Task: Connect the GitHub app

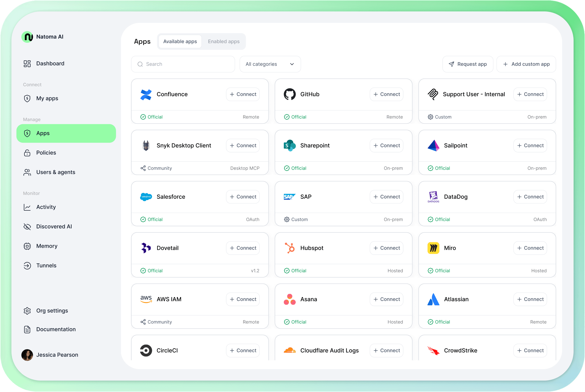Action: [x=386, y=94]
